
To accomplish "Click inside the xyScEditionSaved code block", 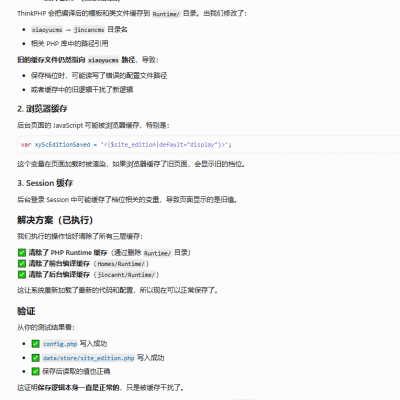I will coord(208,144).
